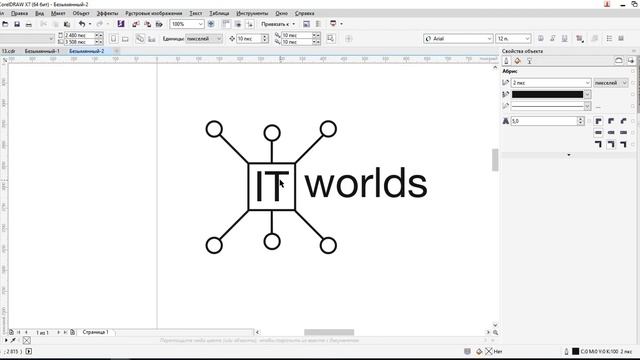Click the page height field 3 508 пкс
Viewport: 640px width, 360px height.
point(79,42)
